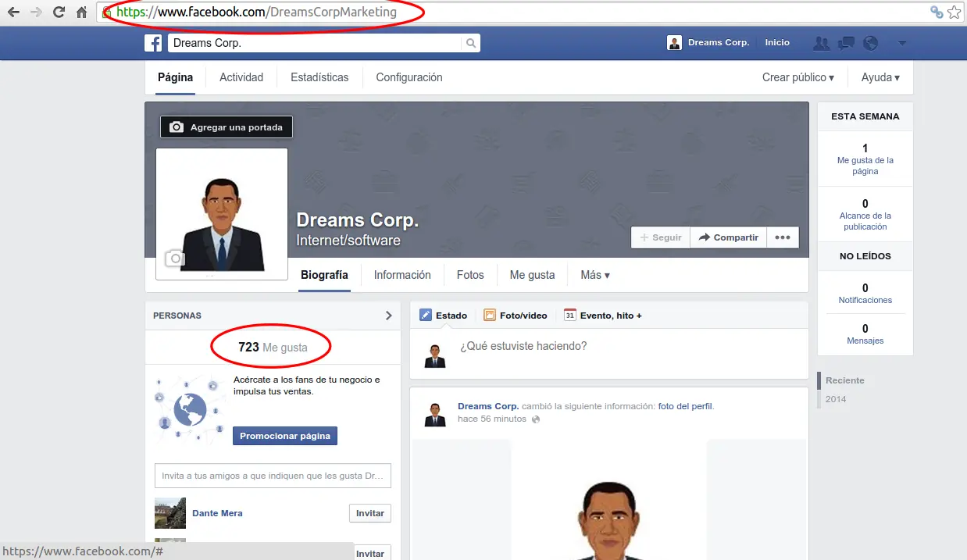967x560 pixels.
Task: Open the Mensajes count link
Action: [865, 334]
